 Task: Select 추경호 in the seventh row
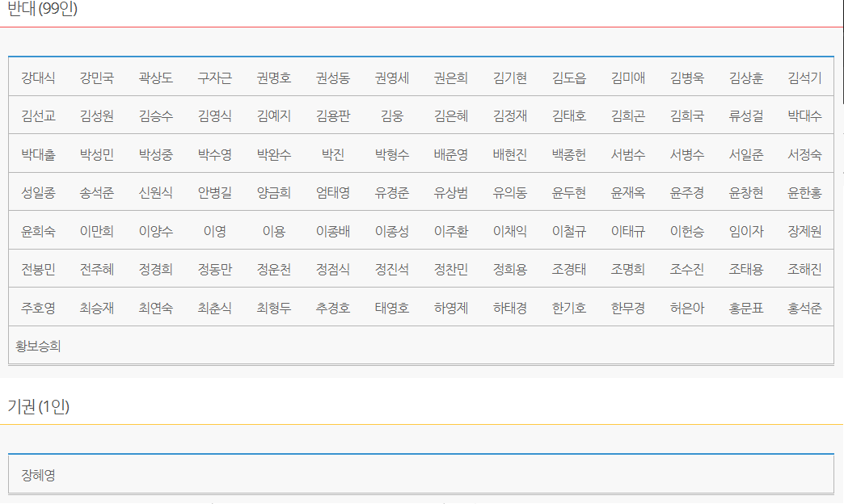click(x=333, y=309)
